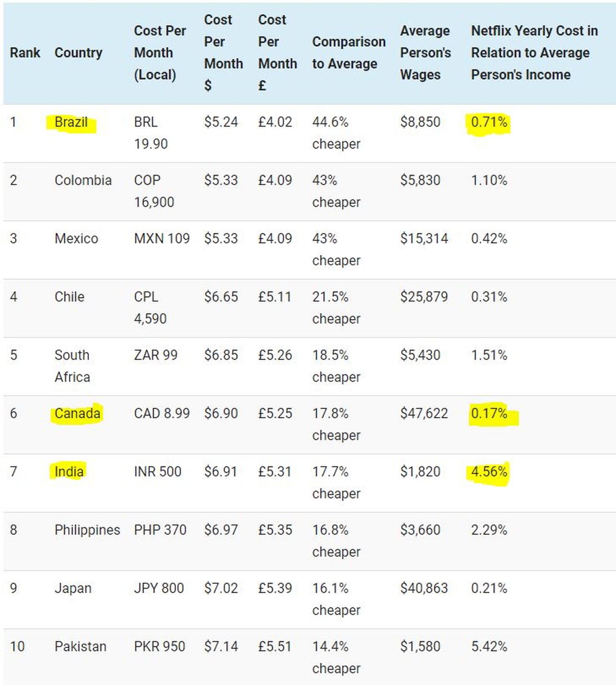Screen dimensions: 616x685
Task: Select Mexico's MXN 109 local cost
Action: pyautogui.click(x=162, y=238)
